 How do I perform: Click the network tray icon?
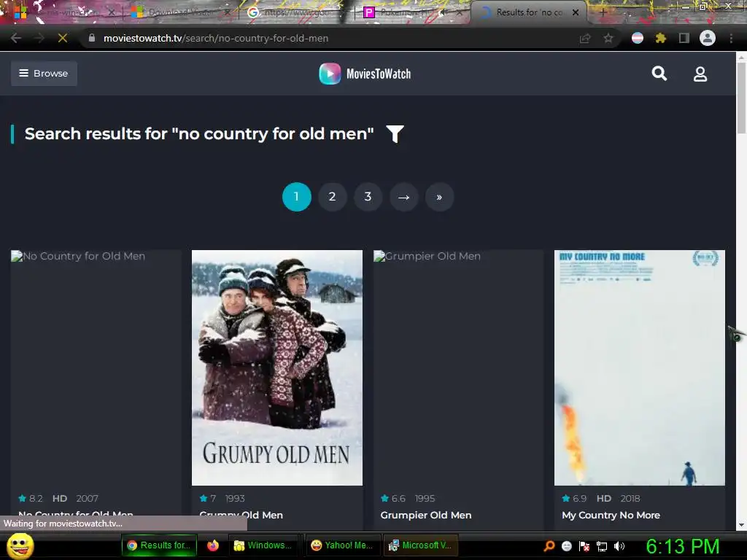tap(602, 546)
